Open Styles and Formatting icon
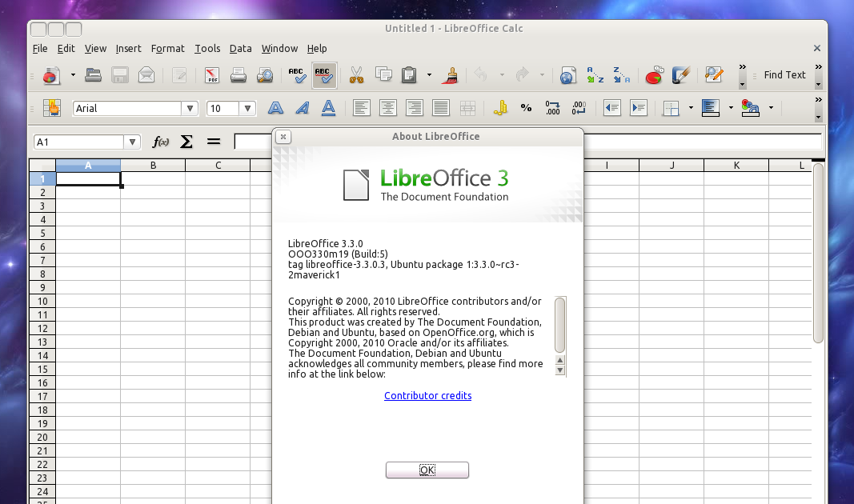This screenshot has width=854, height=504. [x=52, y=108]
